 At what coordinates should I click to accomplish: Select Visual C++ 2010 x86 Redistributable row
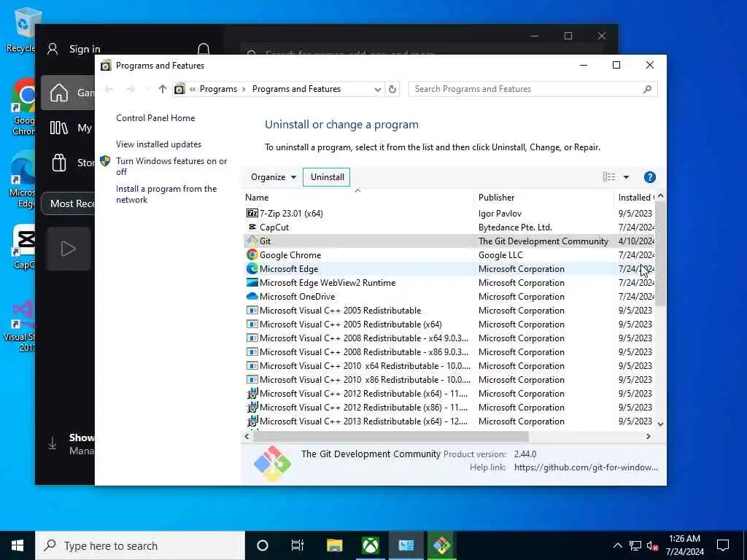[x=448, y=379]
